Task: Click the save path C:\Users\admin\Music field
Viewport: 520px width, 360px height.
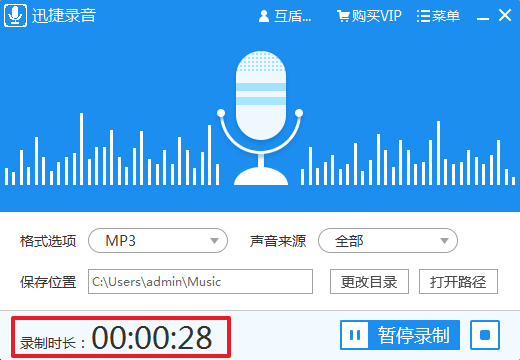Action: pyautogui.click(x=200, y=282)
